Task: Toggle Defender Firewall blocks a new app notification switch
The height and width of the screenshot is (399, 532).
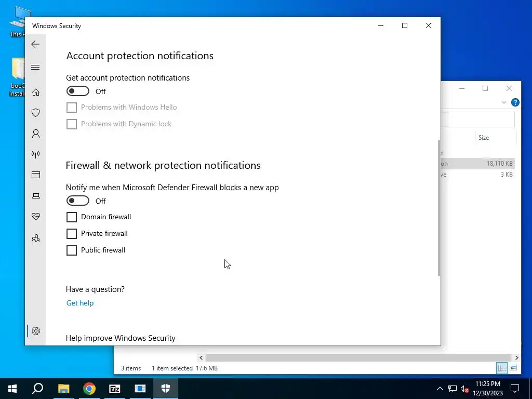Action: click(78, 201)
